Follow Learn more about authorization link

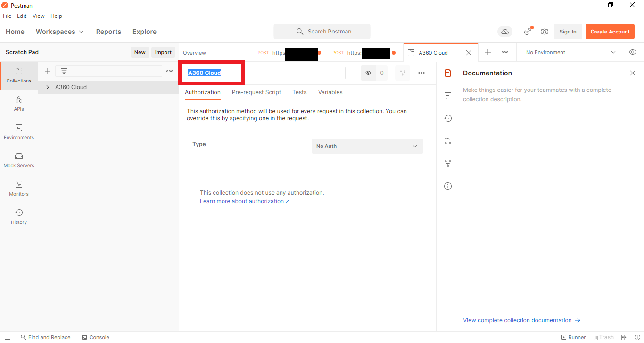[x=245, y=201]
